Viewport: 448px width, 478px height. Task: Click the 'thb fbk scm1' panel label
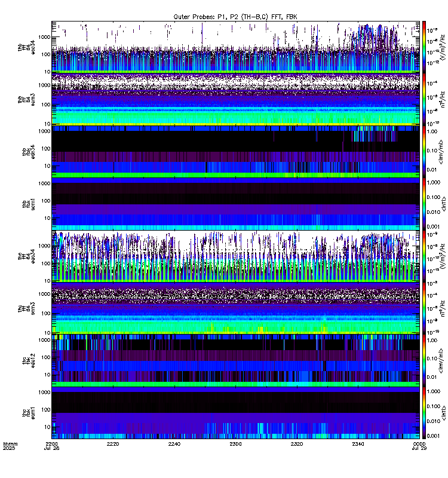click(29, 204)
